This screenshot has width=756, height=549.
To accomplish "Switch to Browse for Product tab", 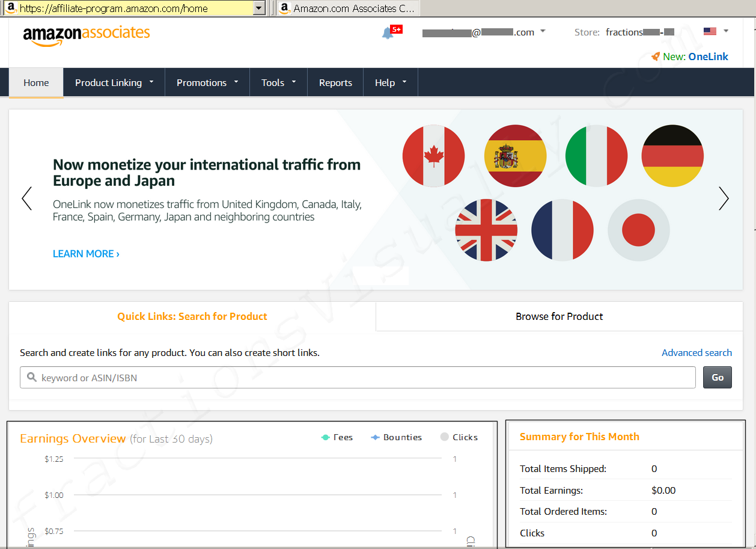I will coord(559,316).
